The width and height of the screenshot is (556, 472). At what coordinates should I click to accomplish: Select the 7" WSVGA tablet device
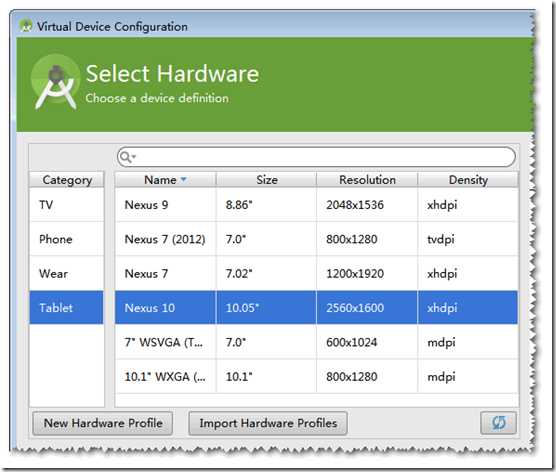coord(317,342)
